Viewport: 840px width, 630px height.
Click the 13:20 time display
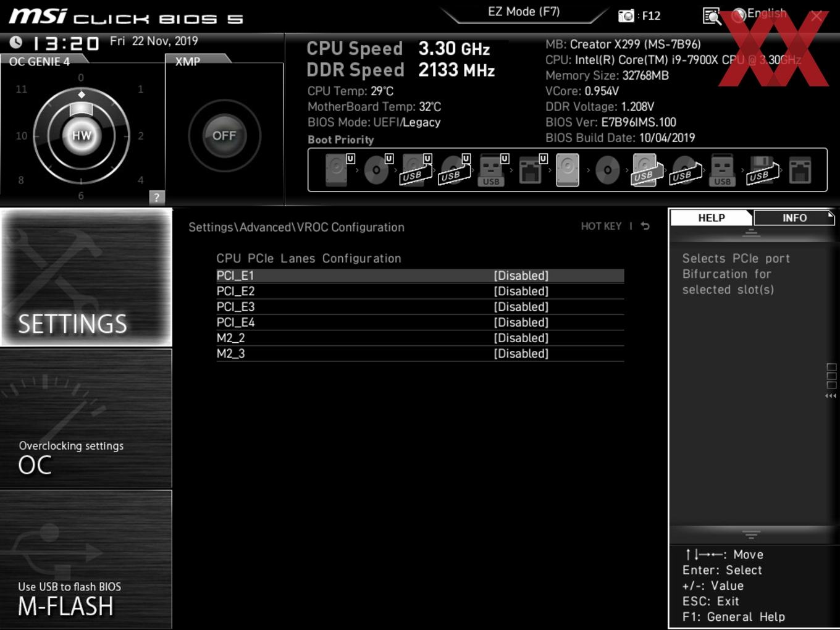65,43
